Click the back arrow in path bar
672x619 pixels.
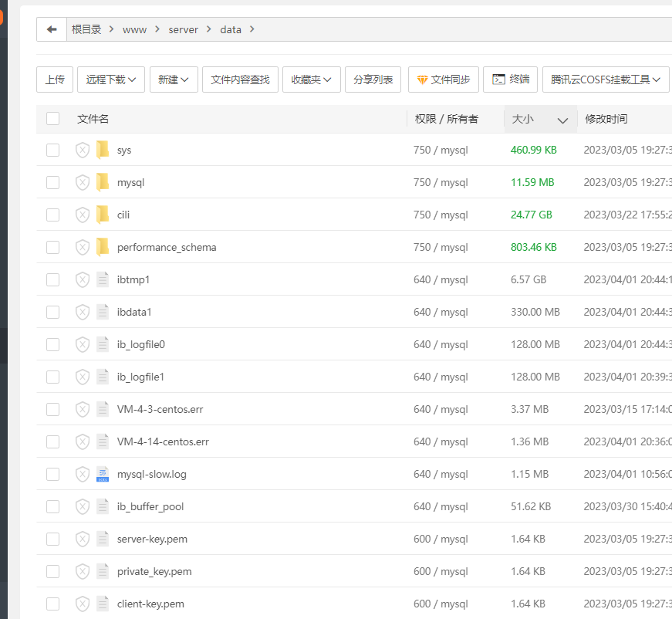52,29
